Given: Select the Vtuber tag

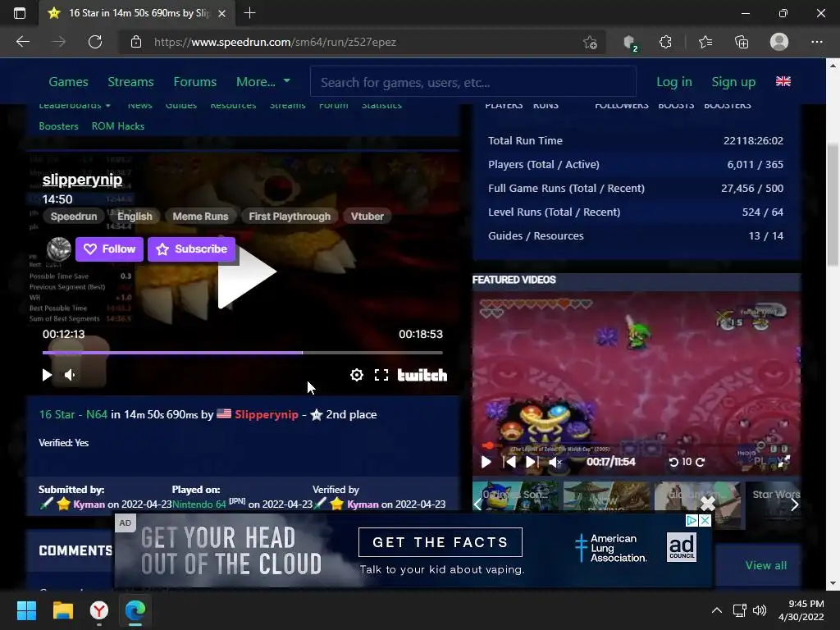Looking at the screenshot, I should [x=367, y=217].
